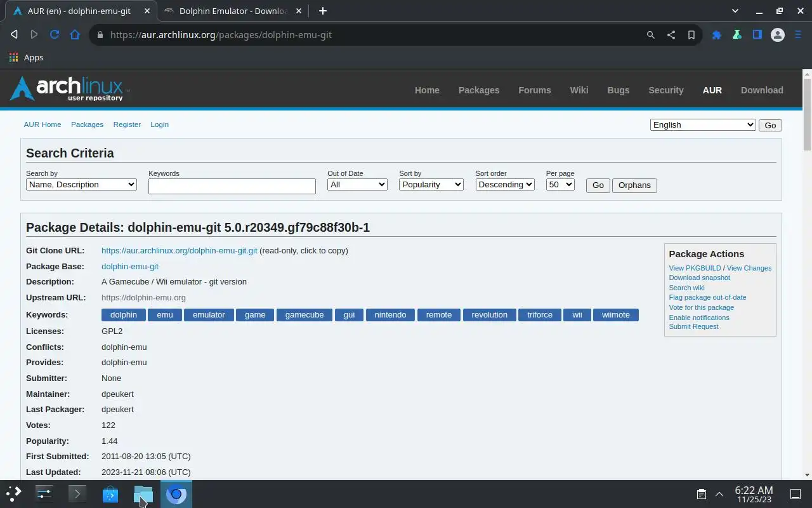Open file manager from taskbar
The height and width of the screenshot is (508, 812).
[143, 493]
